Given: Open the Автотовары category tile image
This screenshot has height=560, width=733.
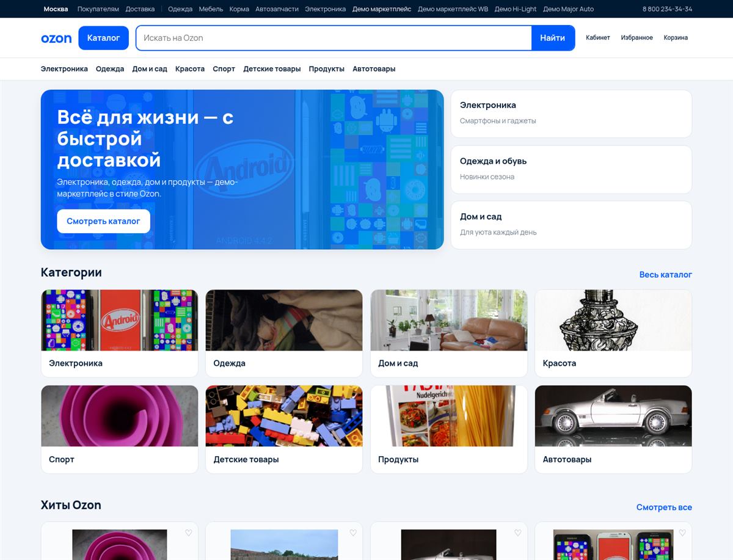Looking at the screenshot, I should [613, 416].
